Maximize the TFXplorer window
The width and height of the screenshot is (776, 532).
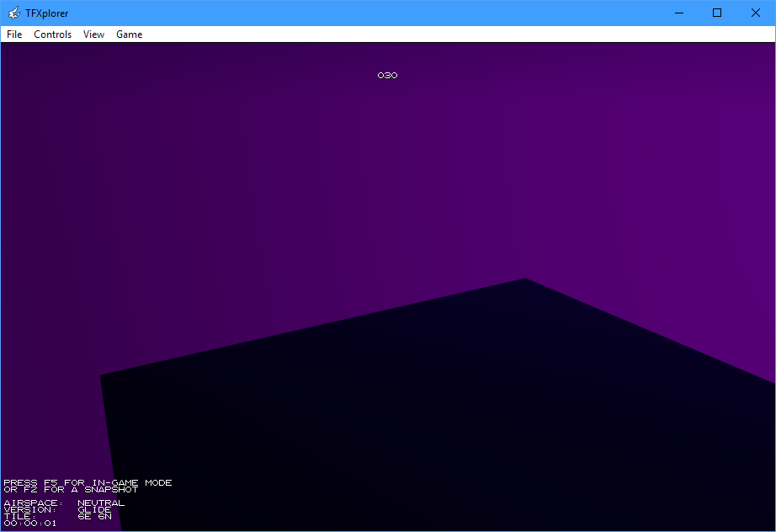717,13
